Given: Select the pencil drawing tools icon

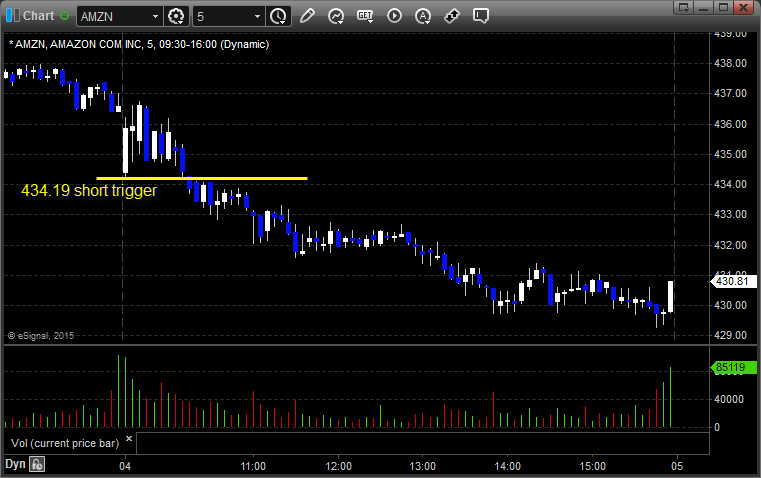Looking at the screenshot, I should click(x=307, y=16).
